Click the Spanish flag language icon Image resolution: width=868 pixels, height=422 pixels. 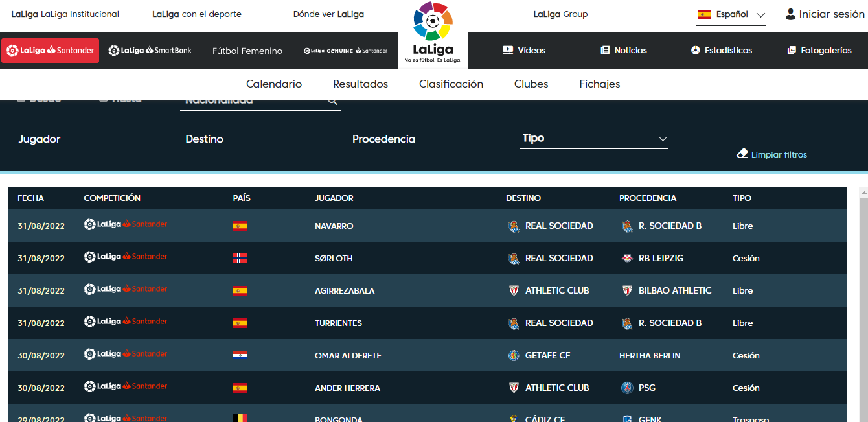click(705, 14)
